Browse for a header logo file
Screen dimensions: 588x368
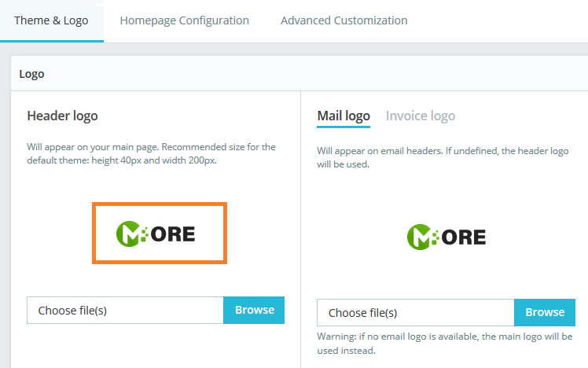click(254, 311)
